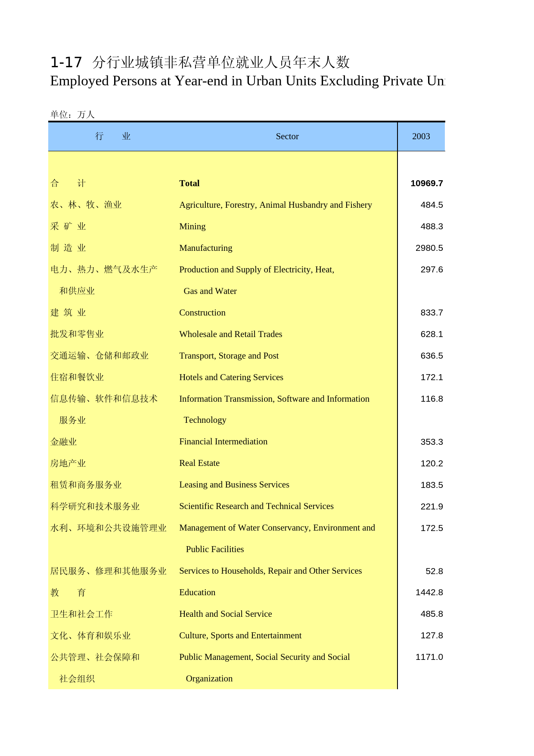
Task: Click the 'Gas and Water' continuation line
Action: point(210,291)
